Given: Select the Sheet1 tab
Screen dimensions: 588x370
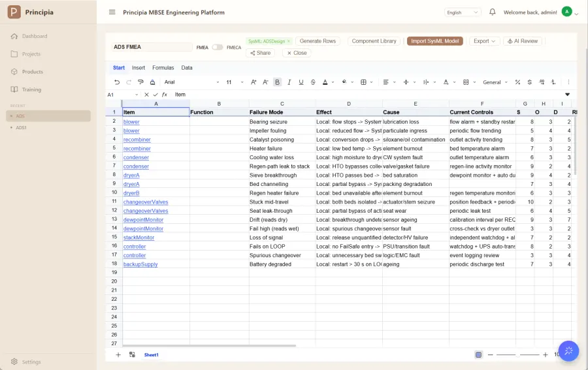Looking at the screenshot, I should pyautogui.click(x=152, y=354).
